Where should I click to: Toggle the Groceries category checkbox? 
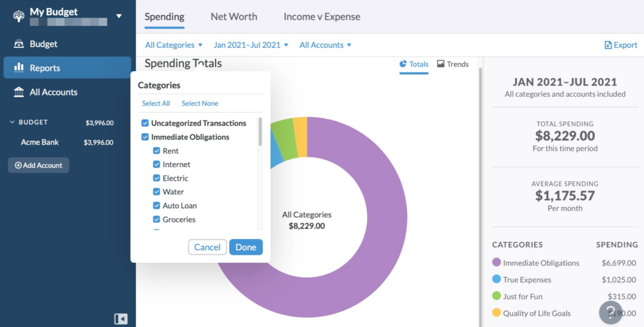pos(157,219)
